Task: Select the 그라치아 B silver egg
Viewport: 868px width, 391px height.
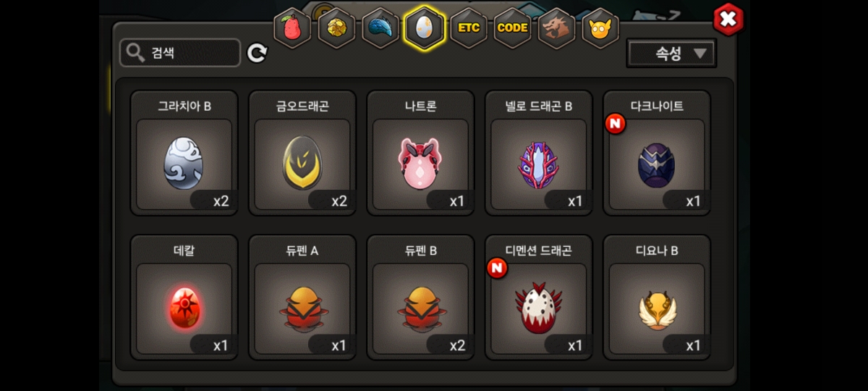Action: coord(184,153)
